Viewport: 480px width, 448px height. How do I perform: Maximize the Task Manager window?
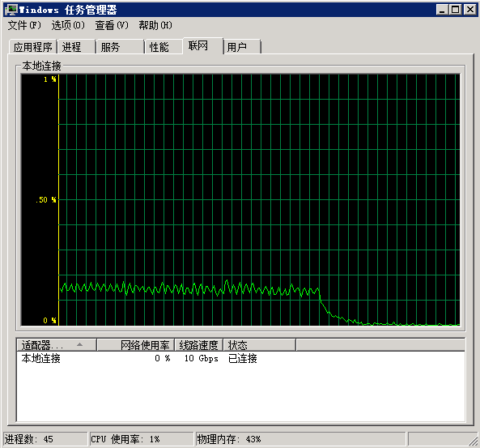(x=456, y=10)
